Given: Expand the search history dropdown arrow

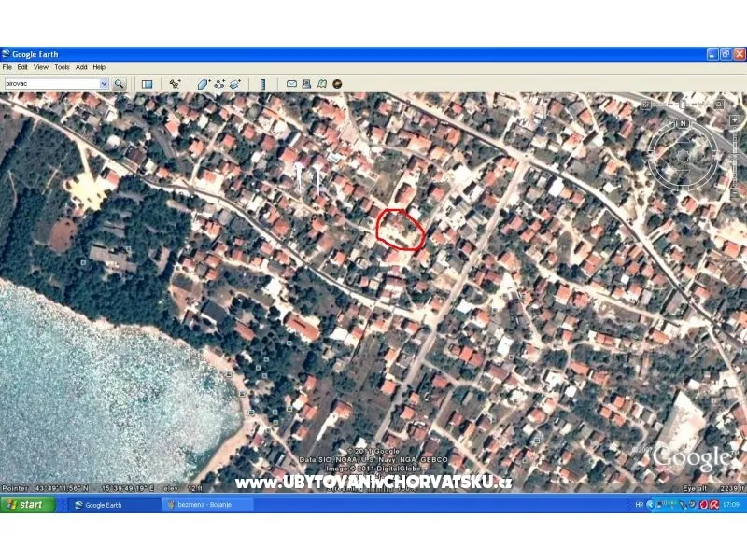Looking at the screenshot, I should pos(105,84).
